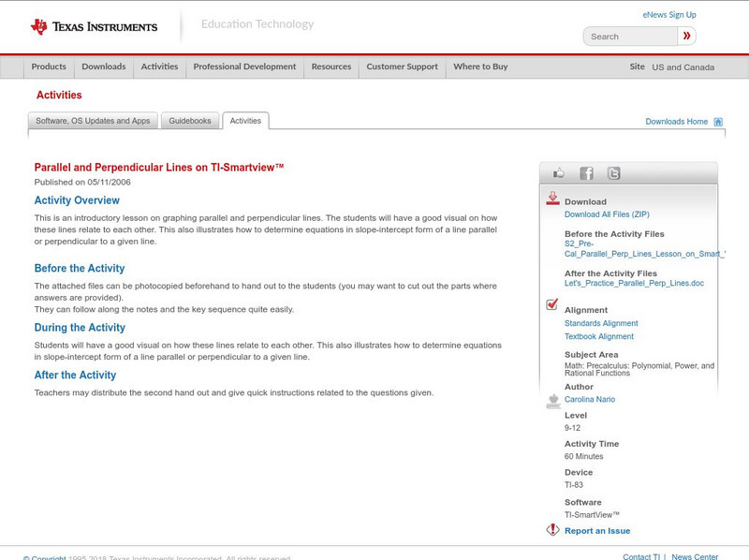Switch to the Guidebooks tab
The width and height of the screenshot is (749, 560).
(190, 121)
